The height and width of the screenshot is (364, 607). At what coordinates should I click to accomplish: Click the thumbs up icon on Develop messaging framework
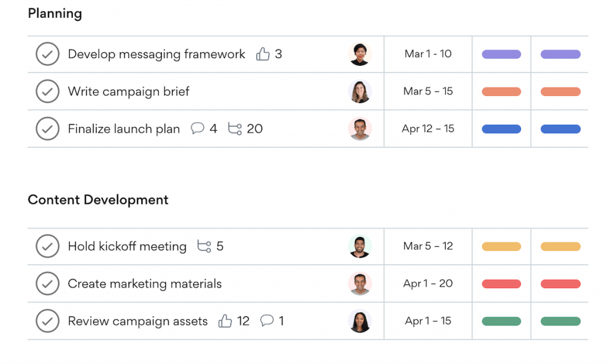point(263,54)
